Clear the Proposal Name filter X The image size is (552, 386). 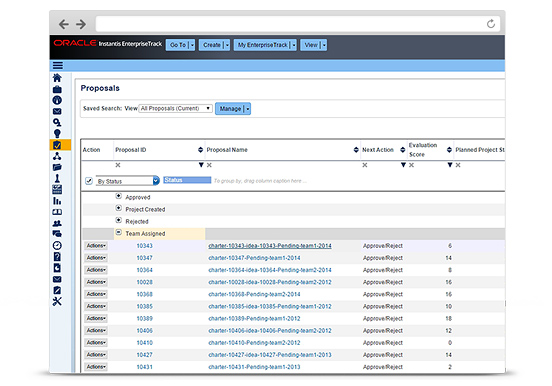coord(209,165)
